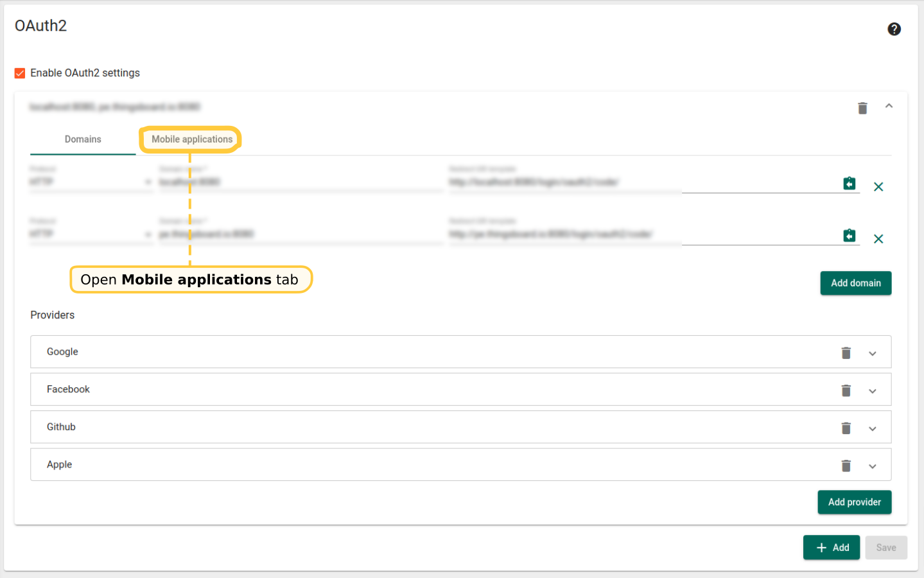Click the Add domain button
The width and height of the screenshot is (924, 578).
point(855,283)
